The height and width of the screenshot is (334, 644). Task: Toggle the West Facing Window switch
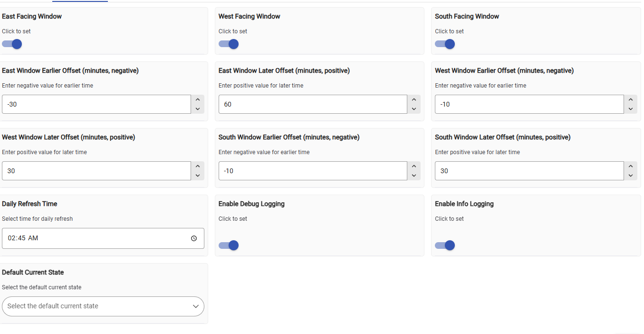(229, 44)
